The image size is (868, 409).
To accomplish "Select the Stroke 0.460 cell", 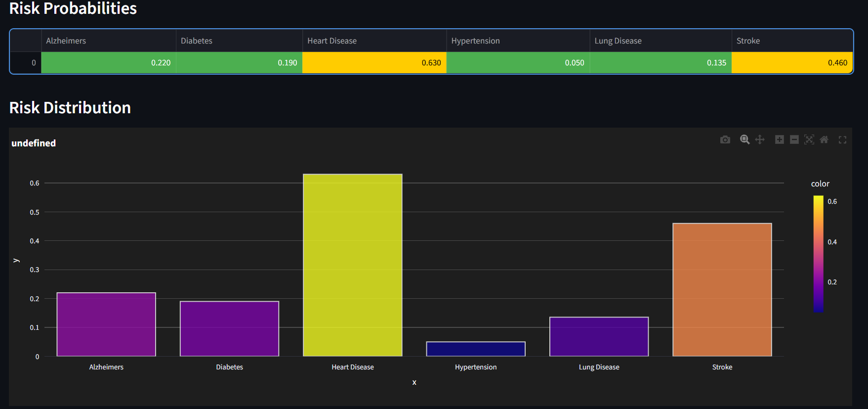I will point(792,63).
